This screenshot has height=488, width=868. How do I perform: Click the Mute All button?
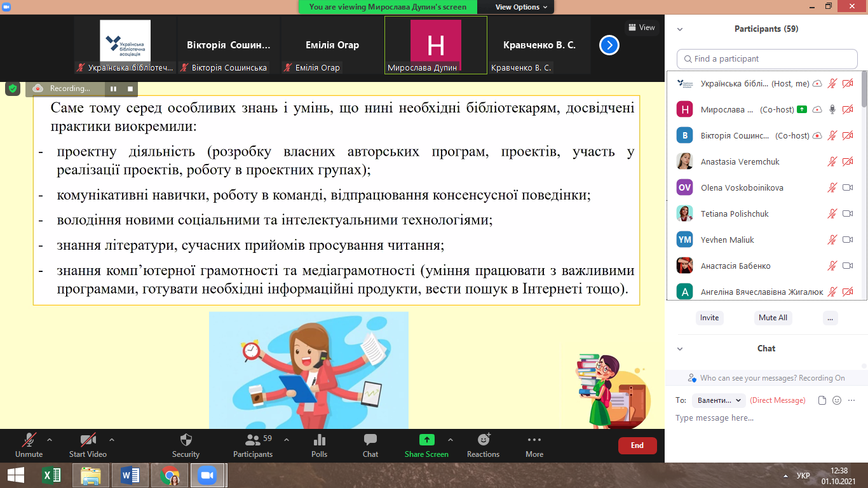tap(773, 318)
